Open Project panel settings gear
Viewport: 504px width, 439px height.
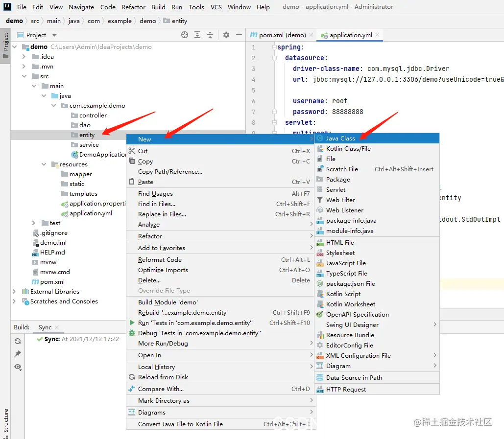pos(226,35)
